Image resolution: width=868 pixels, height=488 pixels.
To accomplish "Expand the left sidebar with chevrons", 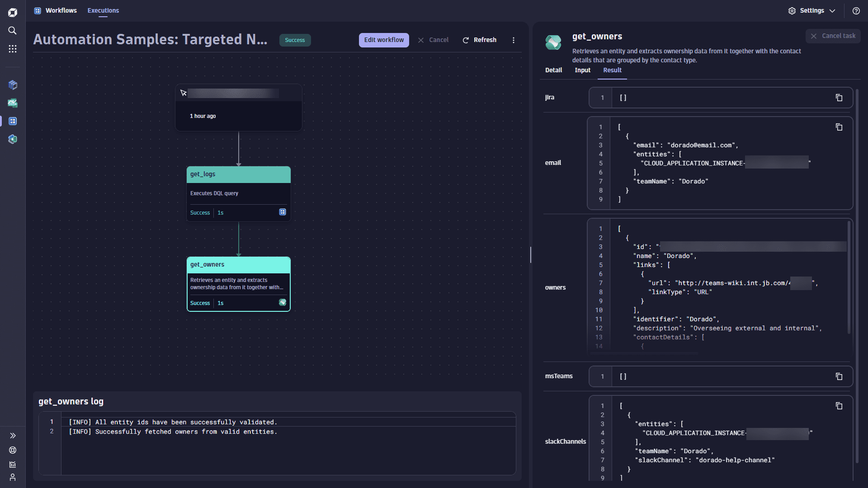I will point(13,436).
